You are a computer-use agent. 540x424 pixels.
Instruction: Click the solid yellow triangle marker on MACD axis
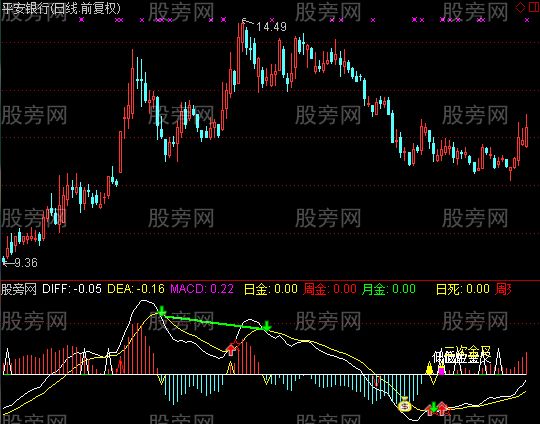pyautogui.click(x=429, y=368)
